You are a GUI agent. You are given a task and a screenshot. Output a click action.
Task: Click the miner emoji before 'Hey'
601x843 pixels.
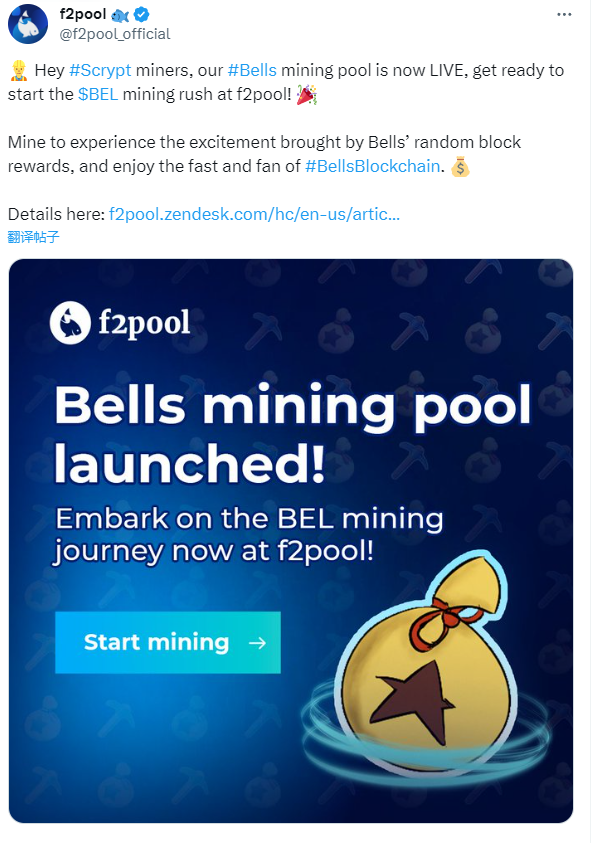coord(16,71)
